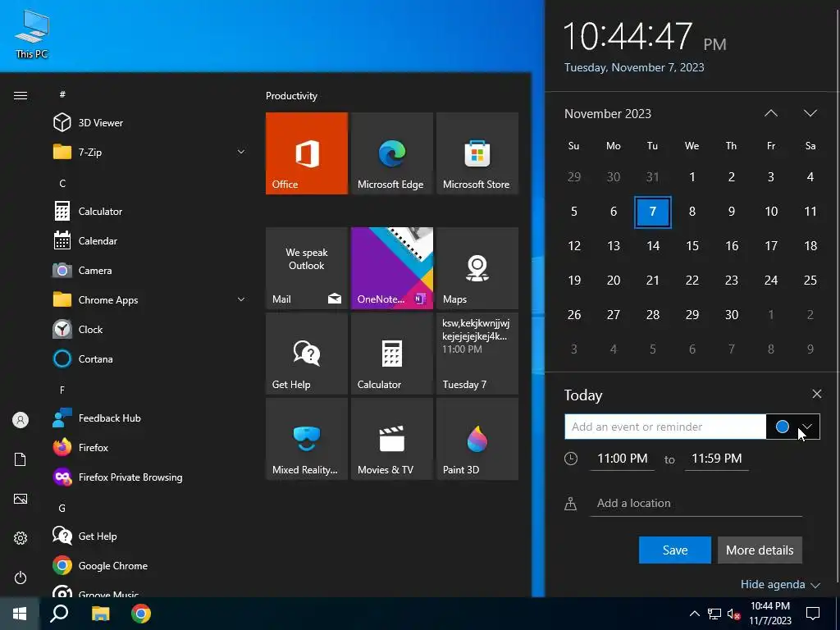Jump to the letter F group header
Viewport: 840px width, 630px height.
coord(62,390)
